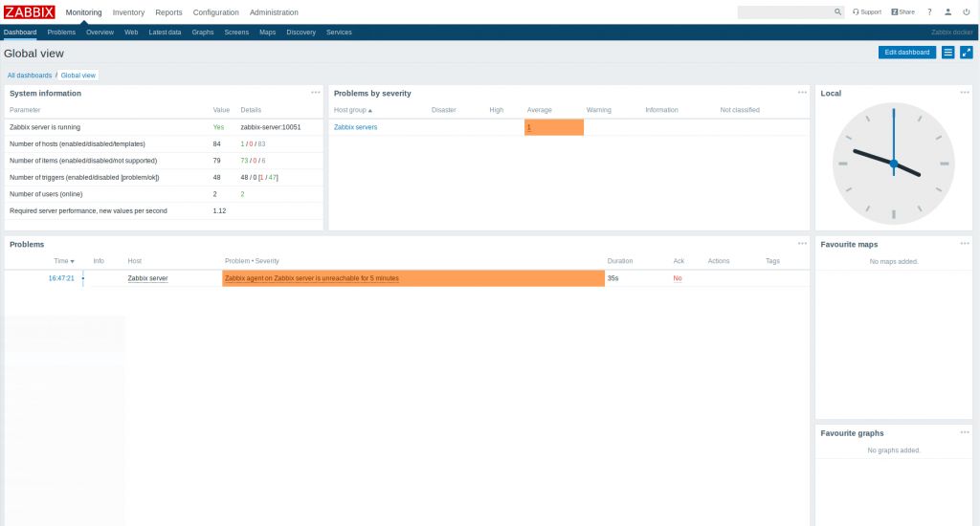
Task: Open the Zabbix servers host group link
Action: (x=355, y=127)
